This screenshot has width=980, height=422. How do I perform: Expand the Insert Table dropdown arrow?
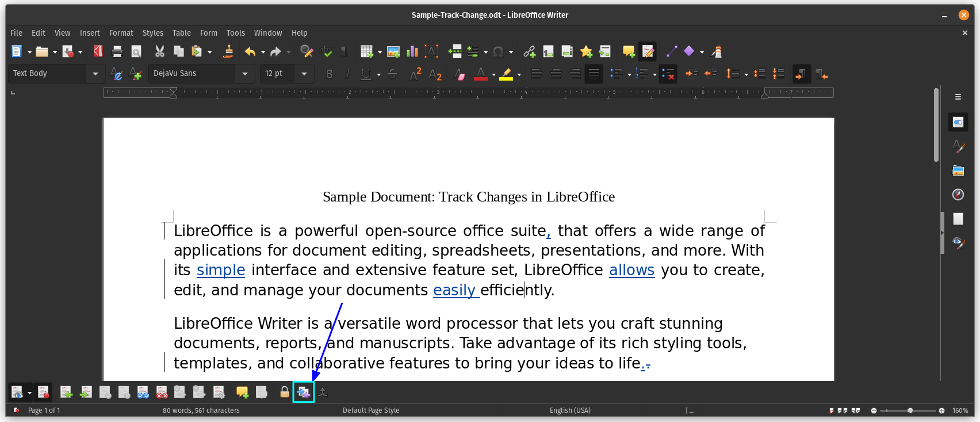click(x=380, y=52)
